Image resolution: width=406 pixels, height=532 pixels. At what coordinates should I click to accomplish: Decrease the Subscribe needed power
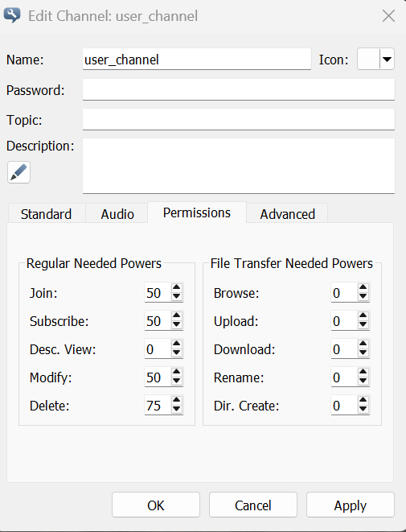pyautogui.click(x=176, y=324)
